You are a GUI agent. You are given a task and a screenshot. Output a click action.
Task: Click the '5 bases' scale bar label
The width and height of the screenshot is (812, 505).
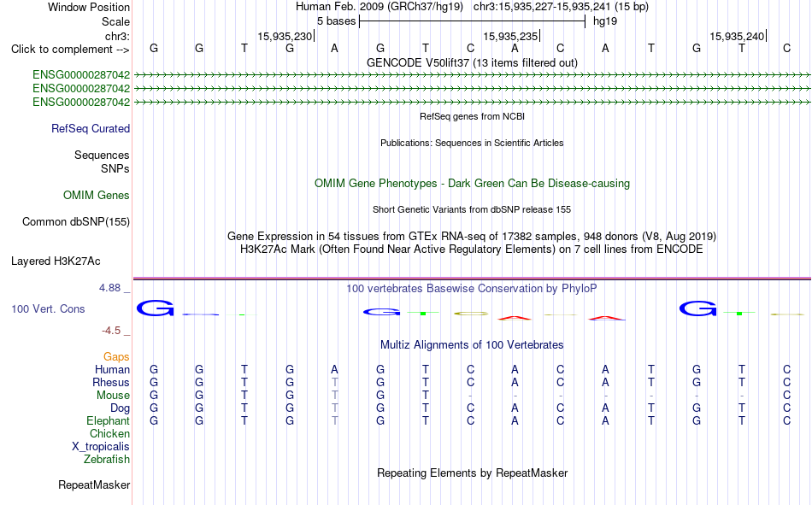[337, 21]
